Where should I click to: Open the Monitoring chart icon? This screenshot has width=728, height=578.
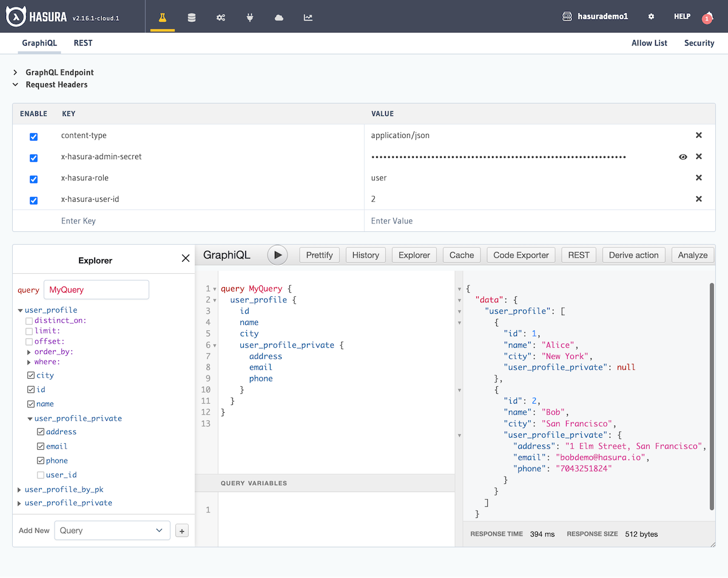pyautogui.click(x=308, y=18)
